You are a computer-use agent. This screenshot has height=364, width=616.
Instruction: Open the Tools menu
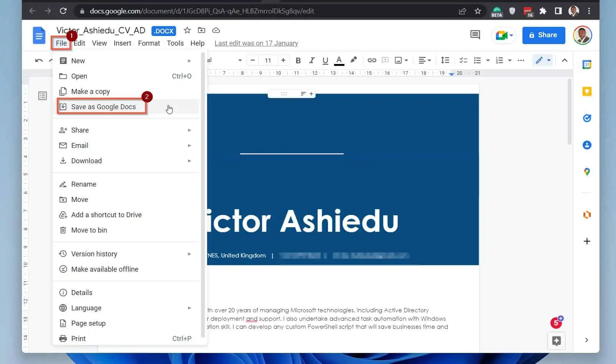[175, 43]
